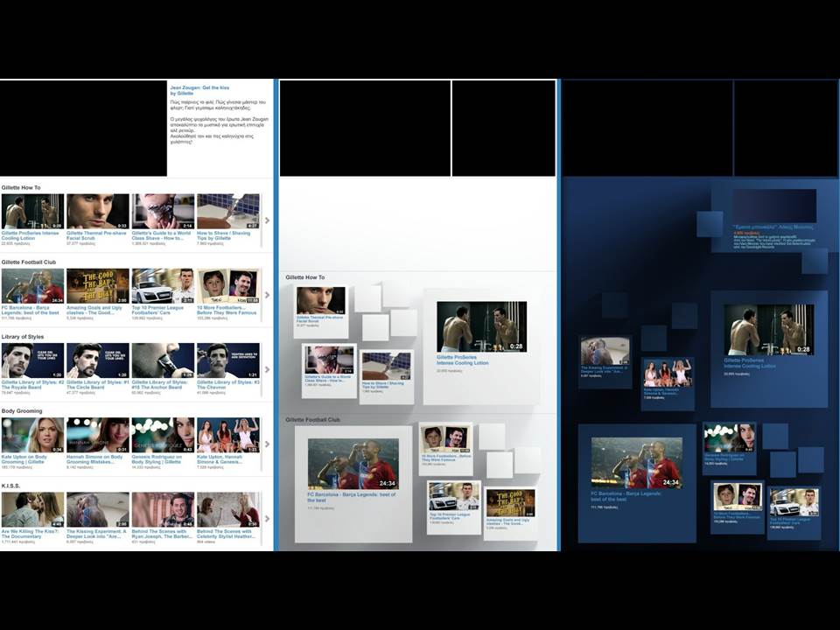Open The Kissing Experiment title in left list
The image size is (840, 630).
[x=96, y=534]
